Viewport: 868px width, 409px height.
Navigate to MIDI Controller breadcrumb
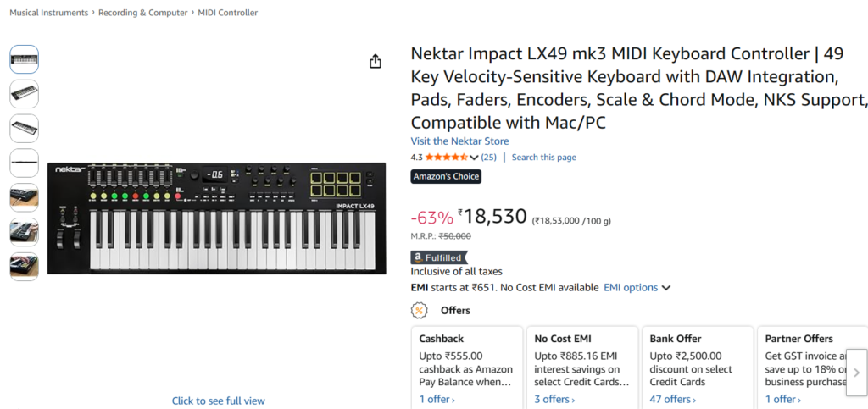228,13
